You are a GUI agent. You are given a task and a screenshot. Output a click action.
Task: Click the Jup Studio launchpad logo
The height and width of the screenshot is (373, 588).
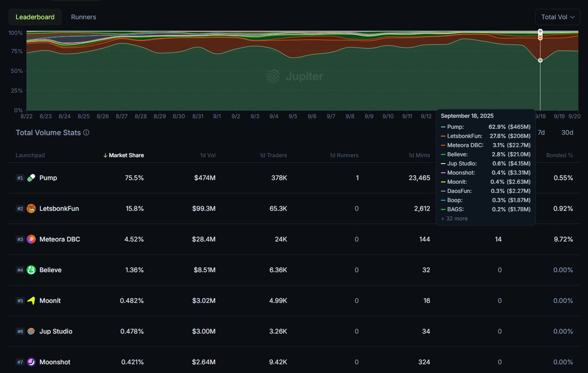[x=31, y=331]
